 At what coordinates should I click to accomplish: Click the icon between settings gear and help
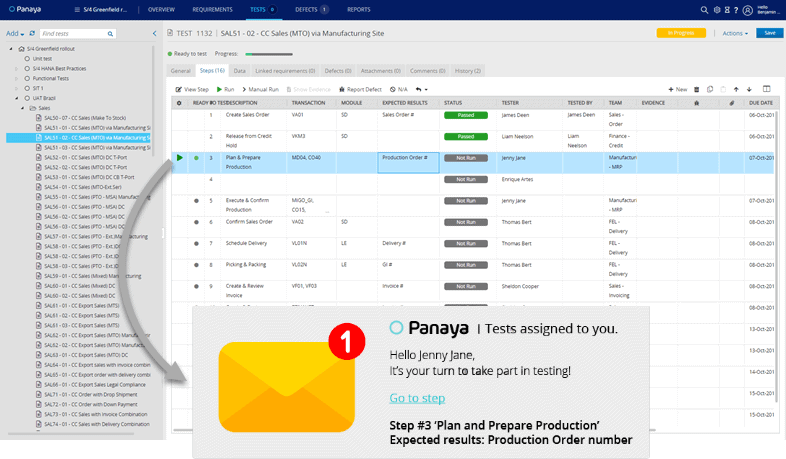click(x=727, y=10)
